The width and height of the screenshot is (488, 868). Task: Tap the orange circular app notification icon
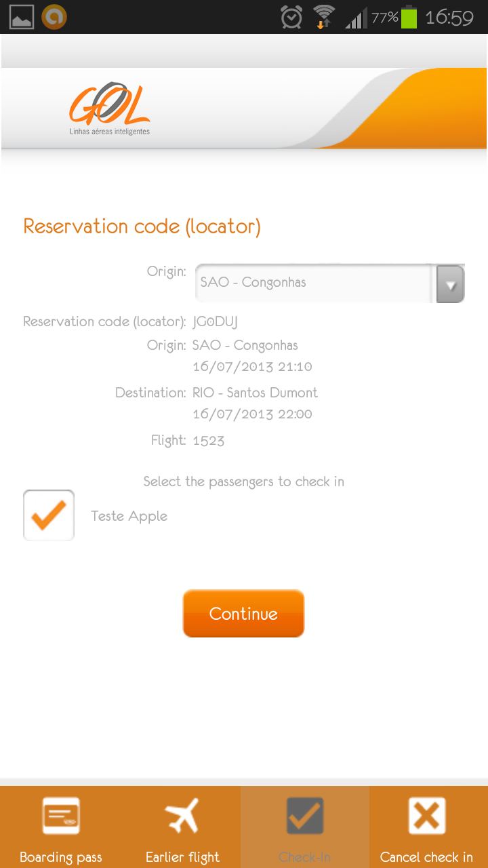(54, 17)
